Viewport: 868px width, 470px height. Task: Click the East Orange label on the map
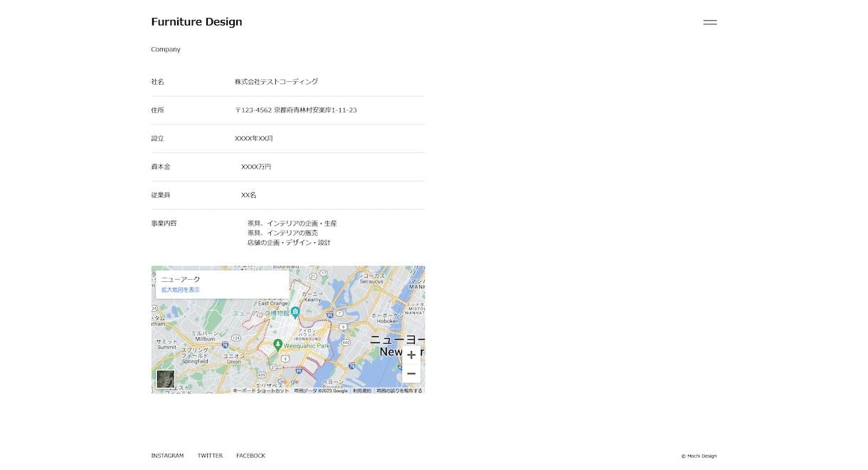click(x=273, y=303)
